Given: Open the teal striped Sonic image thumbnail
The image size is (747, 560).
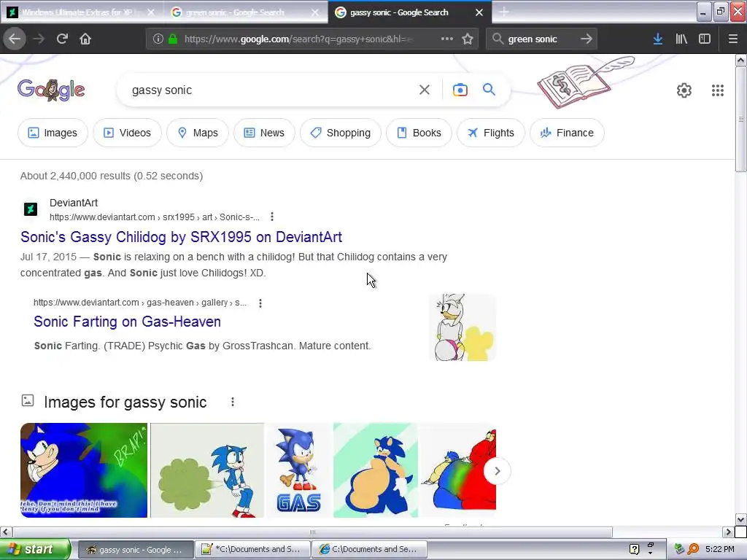Looking at the screenshot, I should (376, 470).
